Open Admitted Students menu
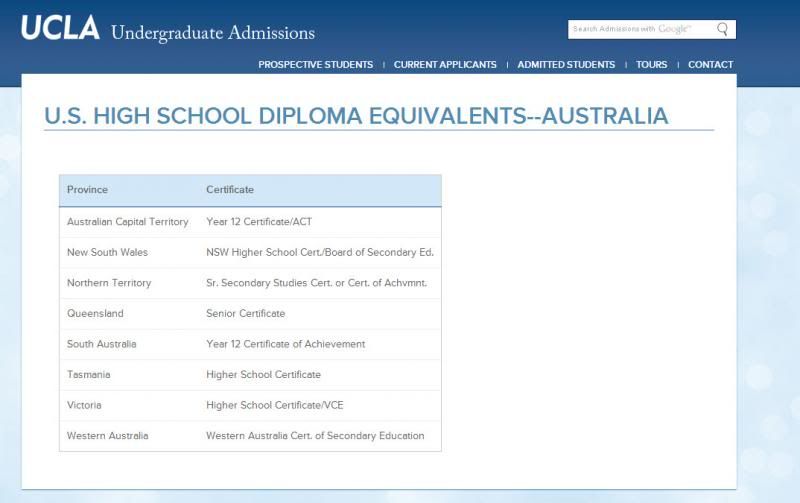The image size is (800, 503). (x=566, y=65)
